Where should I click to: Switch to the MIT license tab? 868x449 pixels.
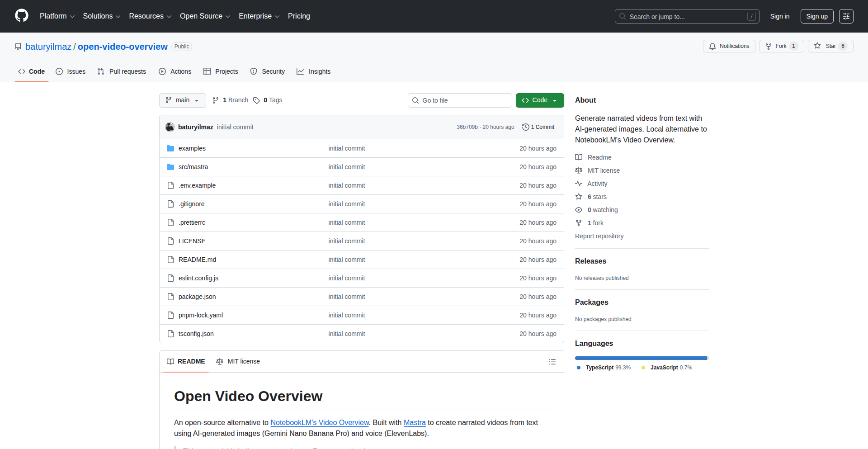click(238, 361)
